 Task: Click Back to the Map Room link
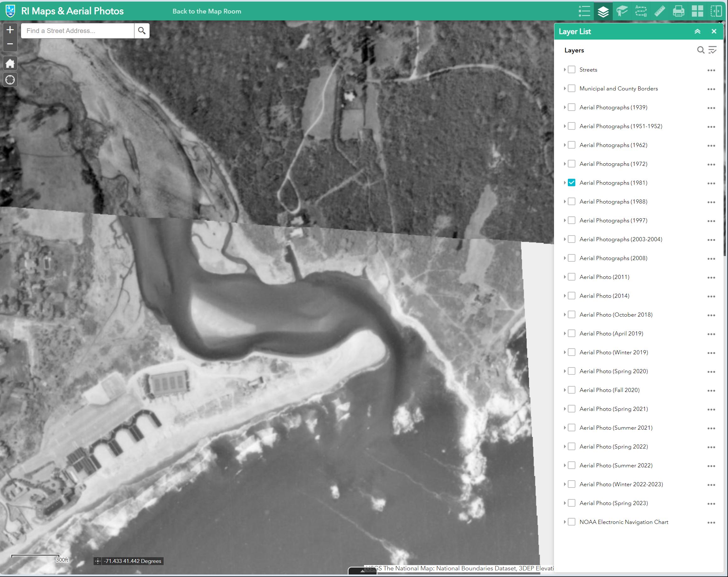(207, 11)
